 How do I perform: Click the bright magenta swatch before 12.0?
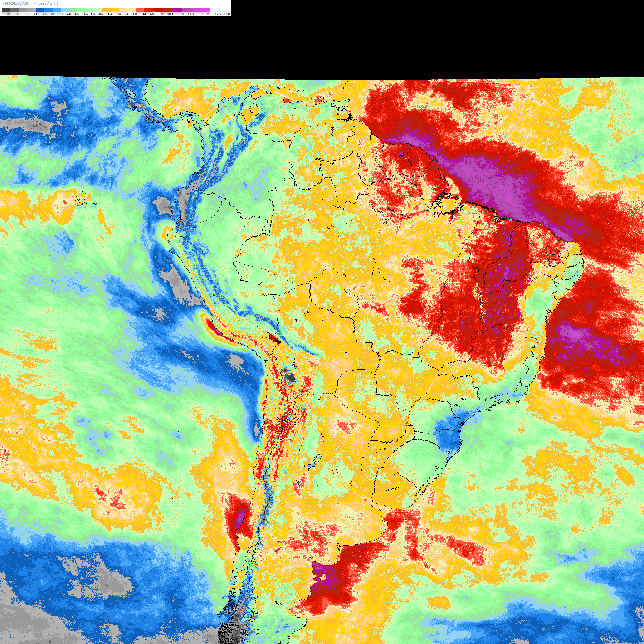coord(205,10)
